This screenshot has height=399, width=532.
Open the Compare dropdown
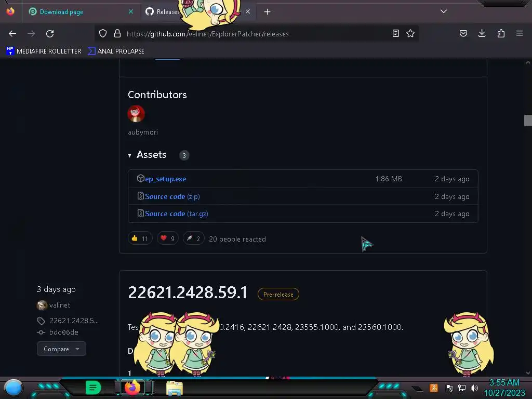(x=61, y=349)
